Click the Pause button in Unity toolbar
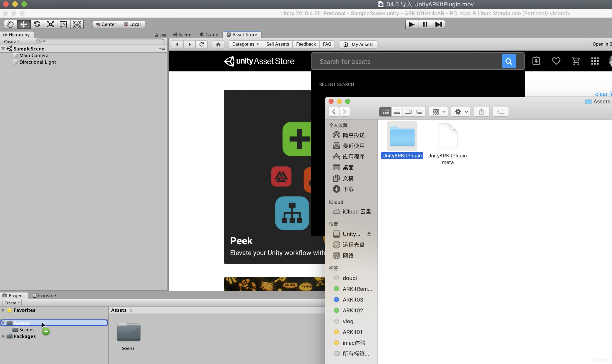Screen dimensions: 612x364 [424, 24]
